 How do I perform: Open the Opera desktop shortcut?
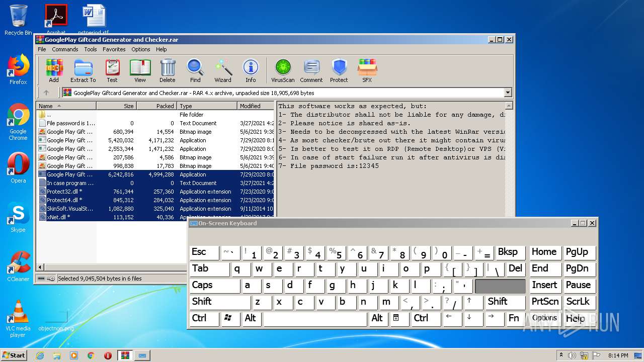(x=18, y=168)
